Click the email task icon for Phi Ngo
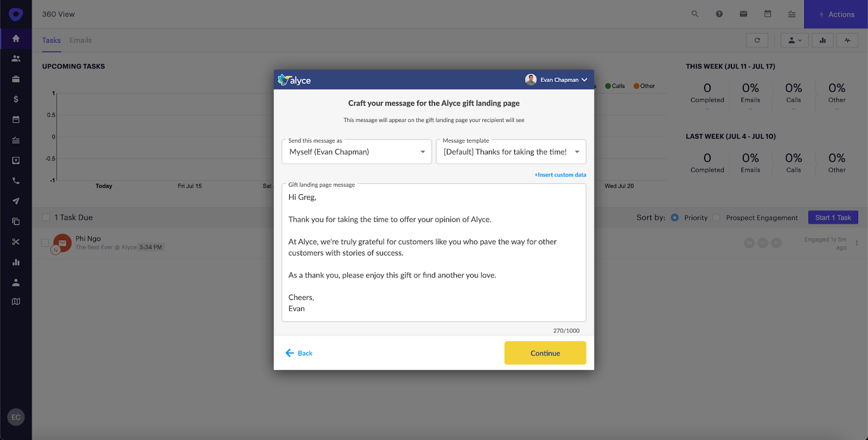Screen dimensions: 868x440 [x=62, y=243]
